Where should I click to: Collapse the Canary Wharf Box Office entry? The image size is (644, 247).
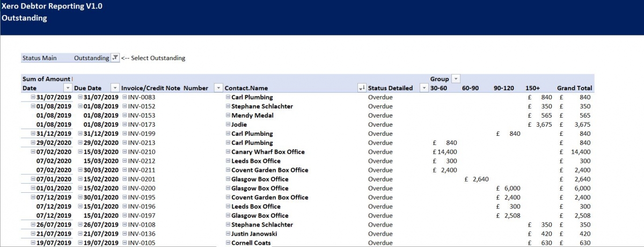coord(228,152)
